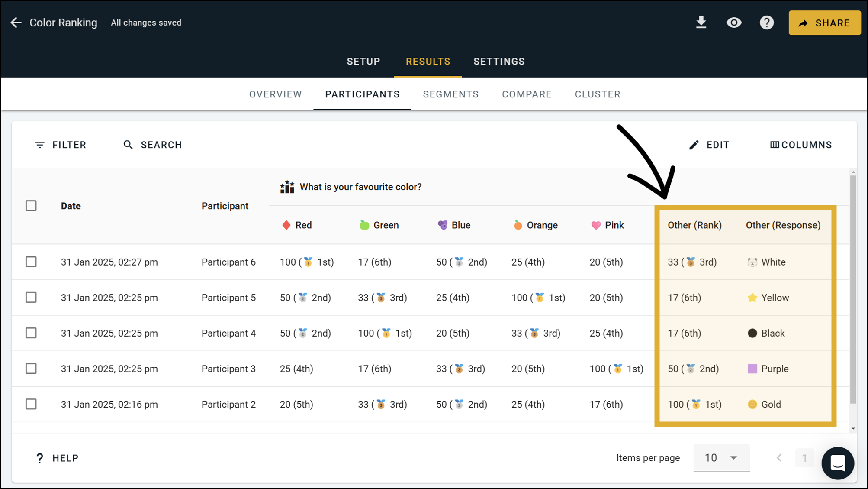Open the Segments sub-tab

tap(450, 94)
